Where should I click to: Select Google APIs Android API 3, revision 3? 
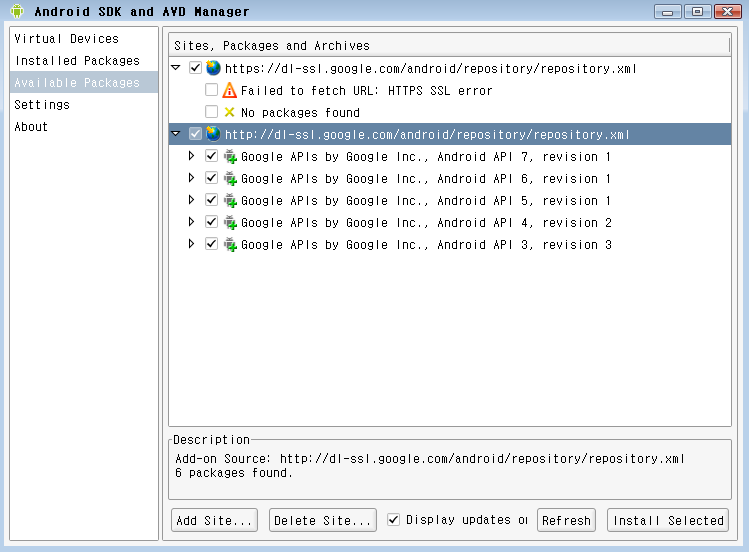426,244
